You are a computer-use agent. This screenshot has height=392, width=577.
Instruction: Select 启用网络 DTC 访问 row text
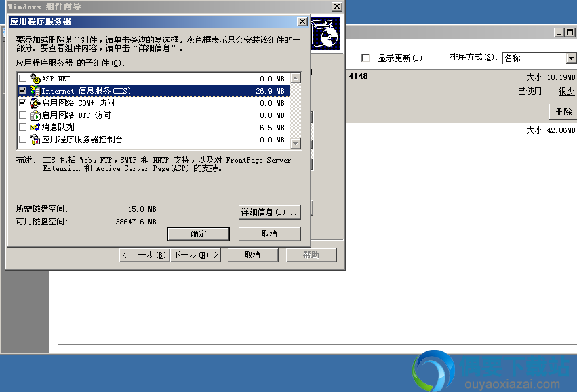point(76,115)
